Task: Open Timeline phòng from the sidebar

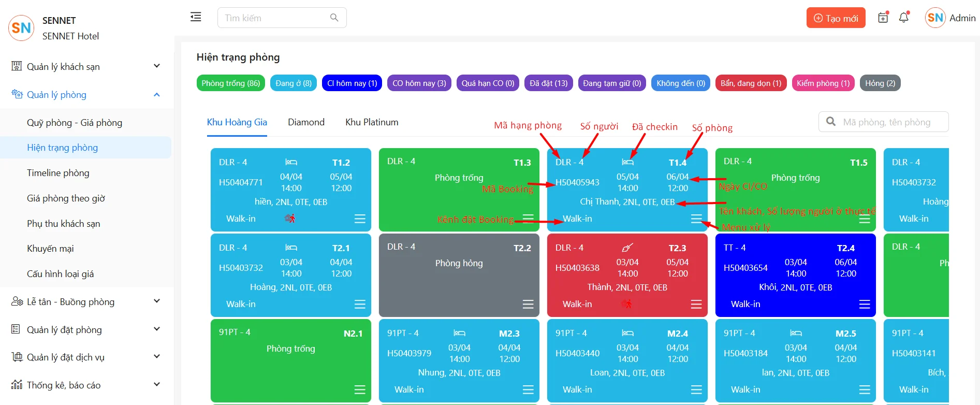Action: point(58,173)
